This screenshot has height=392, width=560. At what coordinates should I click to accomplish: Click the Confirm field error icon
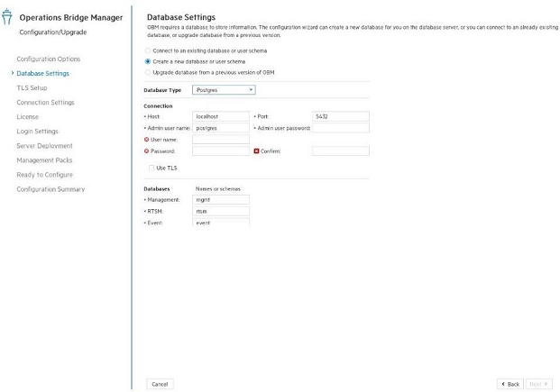(256, 151)
